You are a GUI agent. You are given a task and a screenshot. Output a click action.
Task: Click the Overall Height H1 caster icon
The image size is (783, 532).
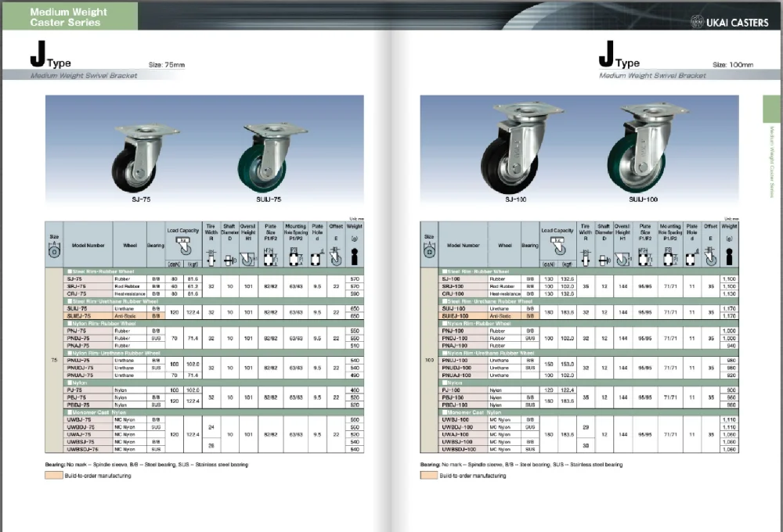(249, 257)
